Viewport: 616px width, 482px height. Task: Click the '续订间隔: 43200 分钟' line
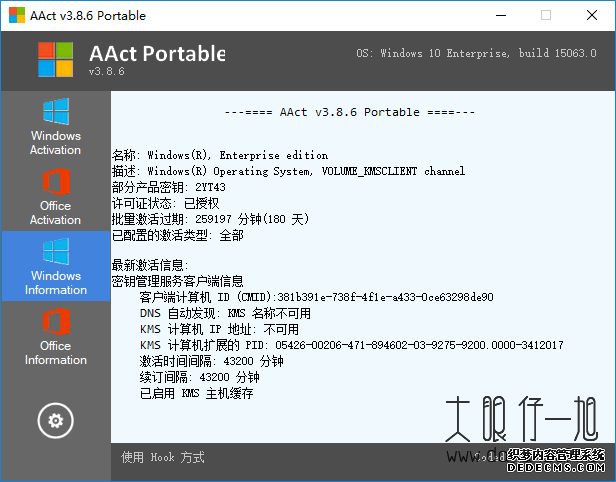pos(200,377)
